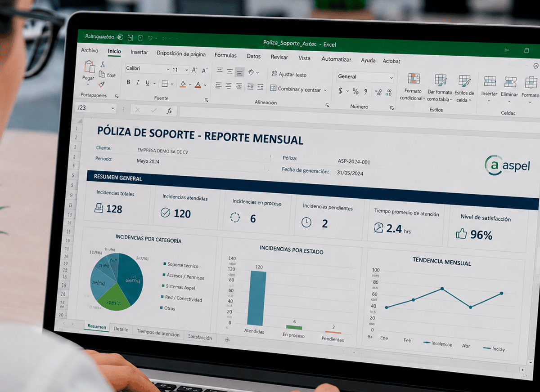Apply the comma style icon
Screen dimensions: 540x392
(x=366, y=92)
